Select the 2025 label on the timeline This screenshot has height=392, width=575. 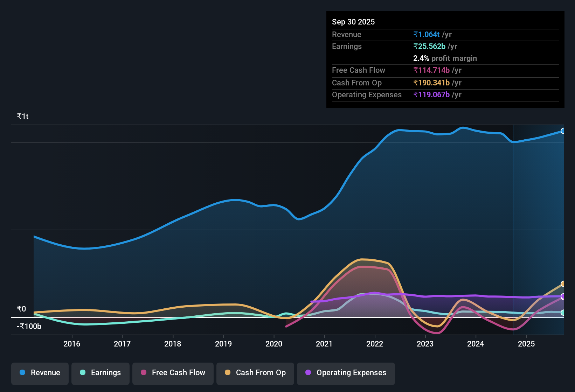[x=527, y=344]
